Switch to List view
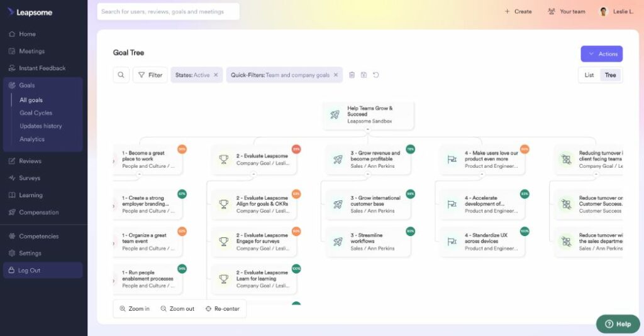This screenshot has height=336, width=644. (x=589, y=75)
